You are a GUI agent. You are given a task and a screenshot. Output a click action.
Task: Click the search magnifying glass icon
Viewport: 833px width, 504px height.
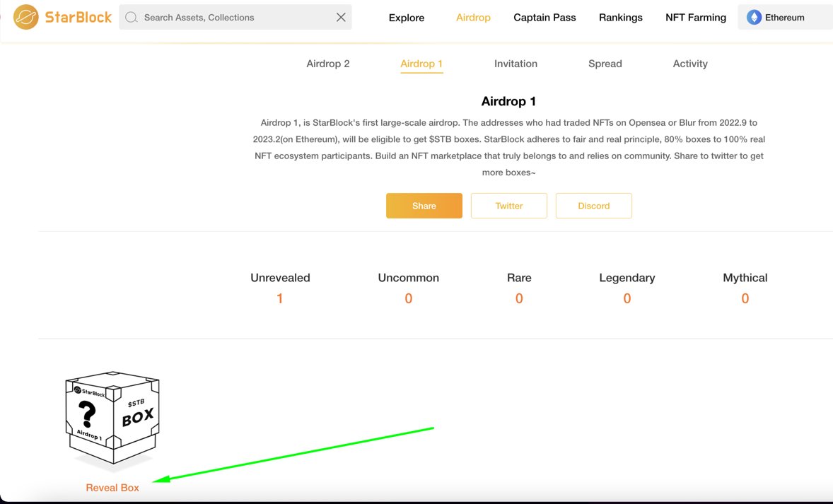click(x=131, y=16)
